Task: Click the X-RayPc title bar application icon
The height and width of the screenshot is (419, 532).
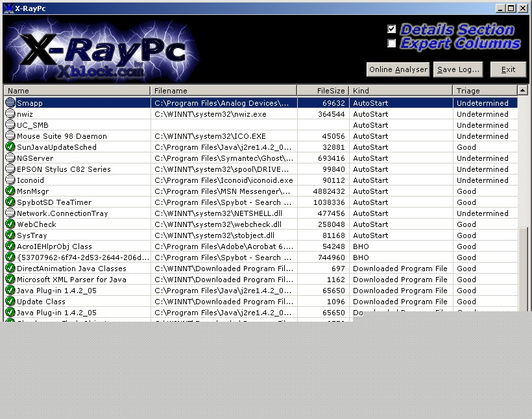Action: (8, 8)
